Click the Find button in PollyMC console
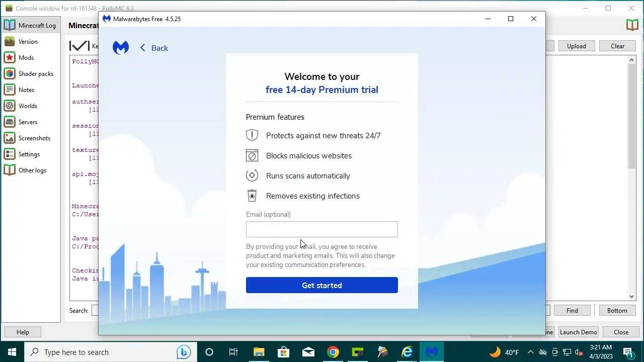Screen dimensions: 644x362 (x=572, y=310)
